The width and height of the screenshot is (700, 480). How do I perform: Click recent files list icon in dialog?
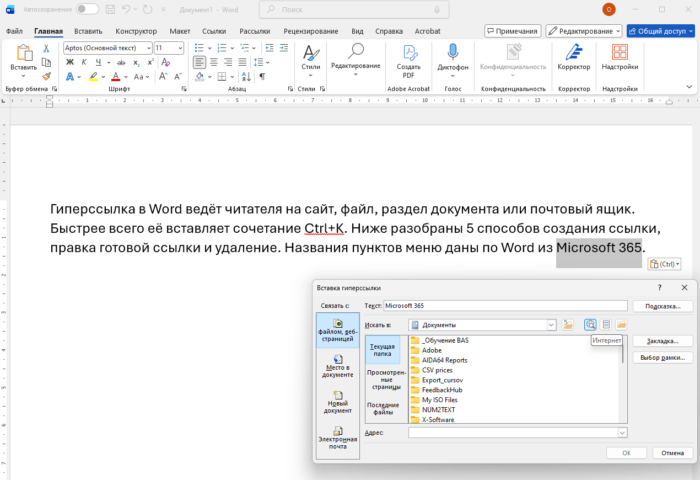click(x=606, y=325)
